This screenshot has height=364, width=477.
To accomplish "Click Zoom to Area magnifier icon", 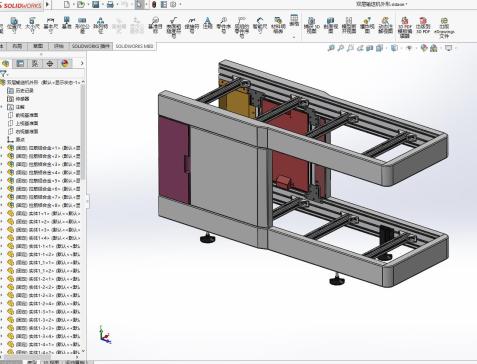I will (x=341, y=48).
